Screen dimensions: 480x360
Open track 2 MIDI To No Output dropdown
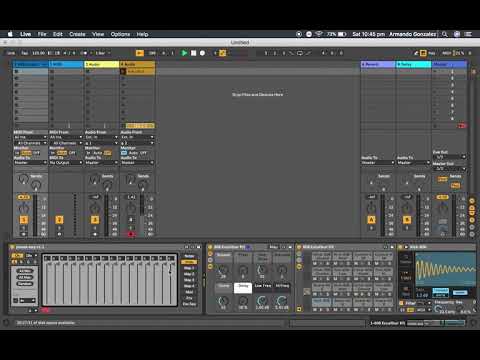coord(66,163)
